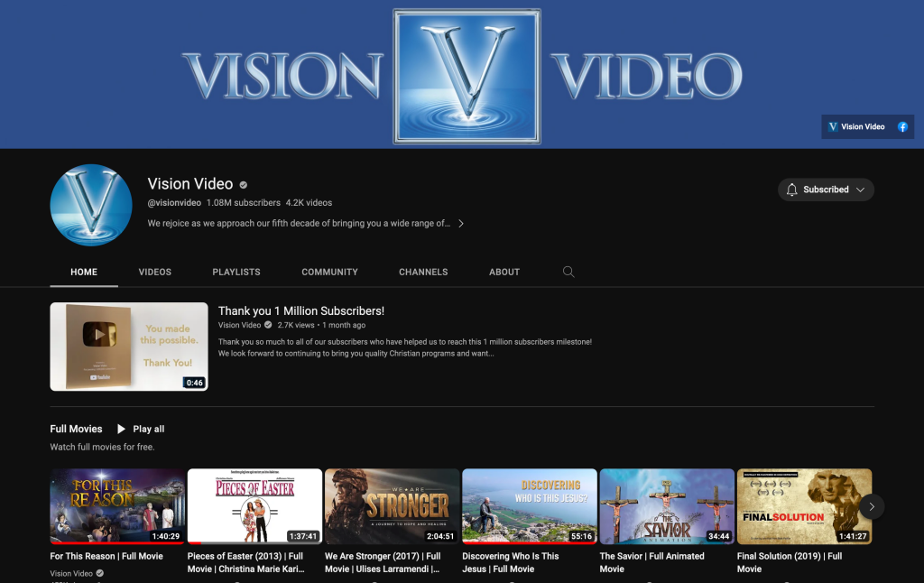This screenshot has width=924, height=583.
Task: Open We Are Stronger (2017) title
Action: point(383,562)
